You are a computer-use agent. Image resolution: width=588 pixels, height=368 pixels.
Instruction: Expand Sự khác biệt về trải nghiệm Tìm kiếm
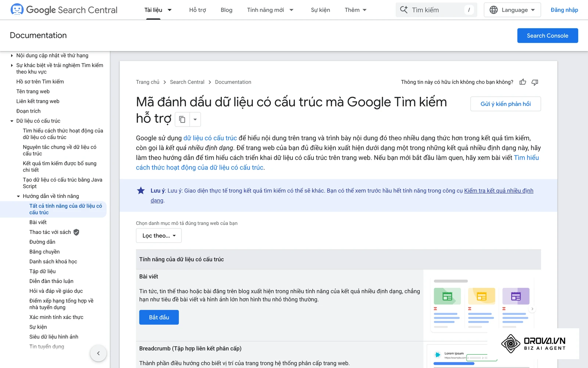coord(12,66)
